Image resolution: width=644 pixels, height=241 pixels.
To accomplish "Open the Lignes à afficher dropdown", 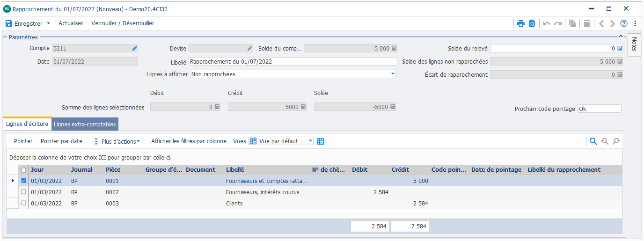I will [x=392, y=74].
